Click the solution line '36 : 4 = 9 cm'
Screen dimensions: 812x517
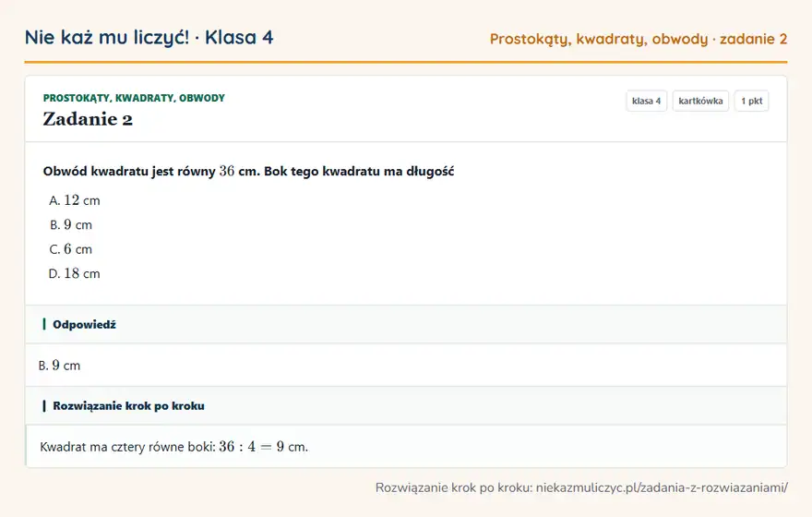[264, 447]
